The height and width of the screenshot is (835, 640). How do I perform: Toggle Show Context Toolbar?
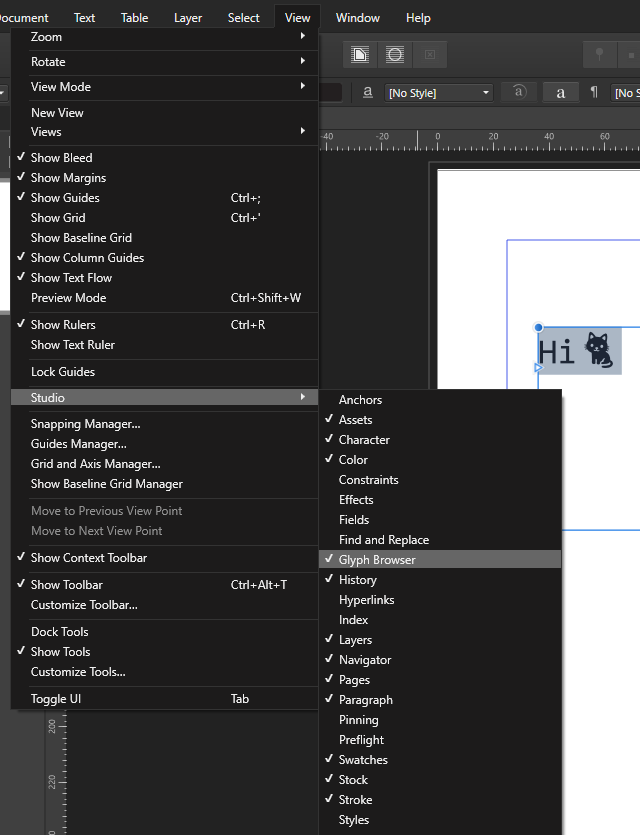pyautogui.click(x=165, y=558)
